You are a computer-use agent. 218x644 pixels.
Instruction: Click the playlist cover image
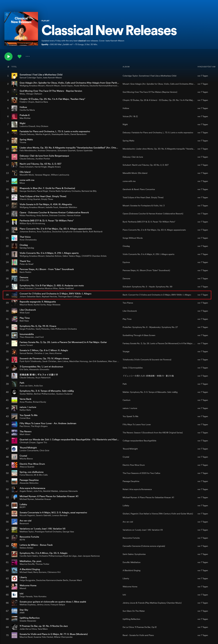pos(21,29)
